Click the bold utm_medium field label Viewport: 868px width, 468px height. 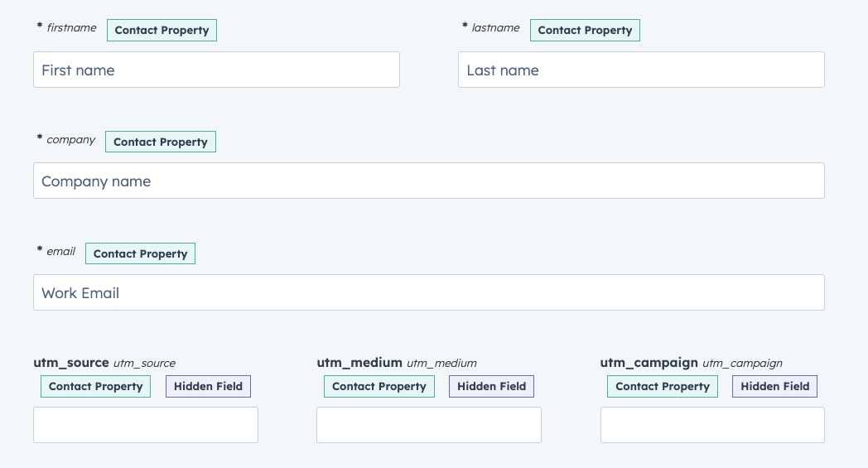[359, 363]
